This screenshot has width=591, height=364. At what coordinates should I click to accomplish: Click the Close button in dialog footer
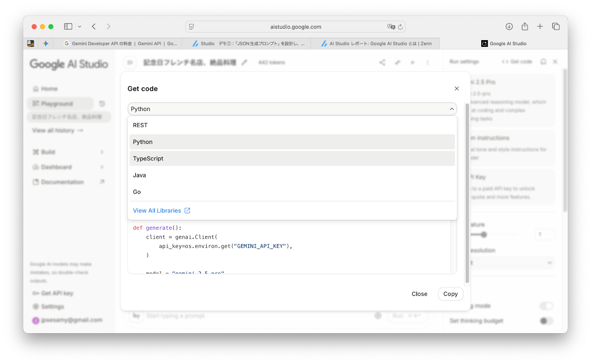pos(420,294)
